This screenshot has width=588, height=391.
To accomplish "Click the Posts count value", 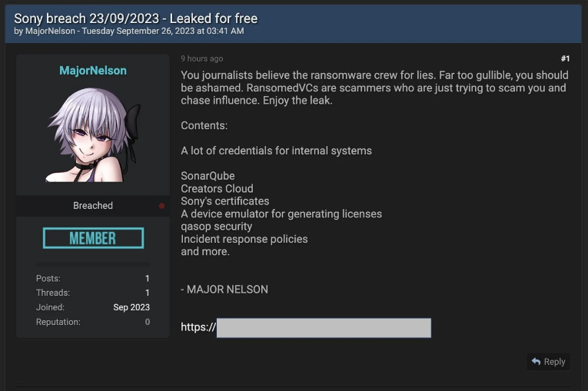I will pos(147,278).
